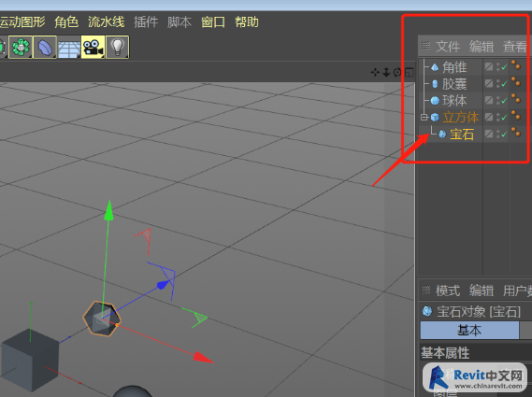Toggle visibility dots for 宝石
Image resolution: width=532 pixels, height=397 pixels.
[497, 134]
